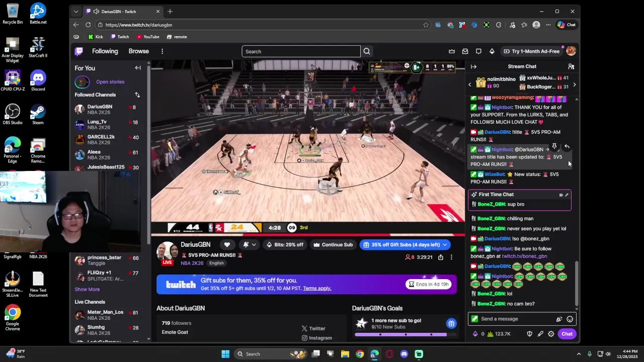Open the Kick bookmark

click(96, 37)
